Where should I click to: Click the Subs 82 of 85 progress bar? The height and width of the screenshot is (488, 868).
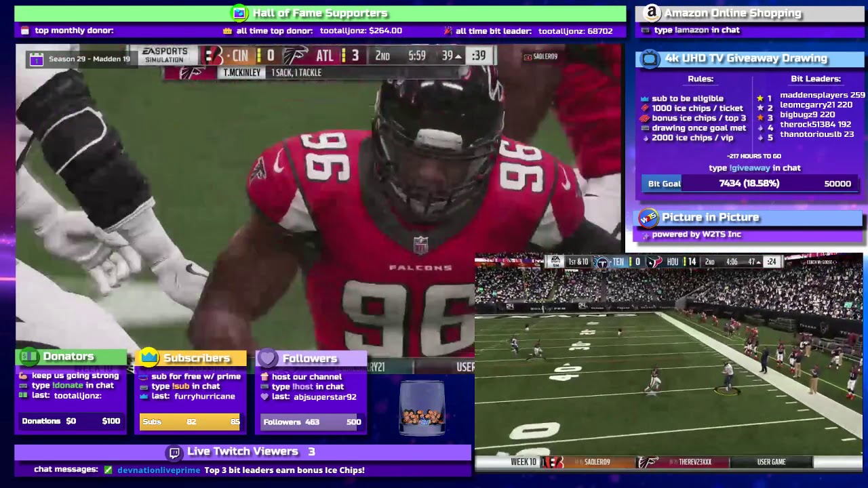191,422
